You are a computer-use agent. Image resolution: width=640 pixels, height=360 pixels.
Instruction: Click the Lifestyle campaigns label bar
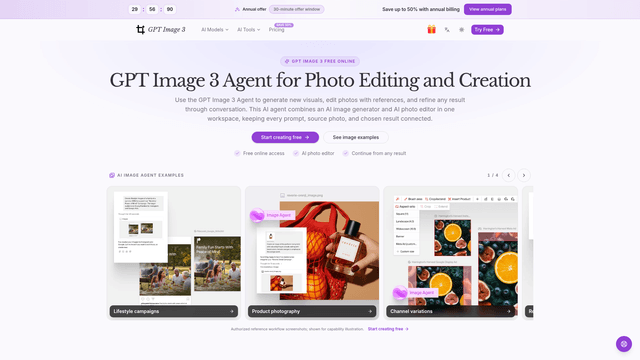click(x=173, y=311)
